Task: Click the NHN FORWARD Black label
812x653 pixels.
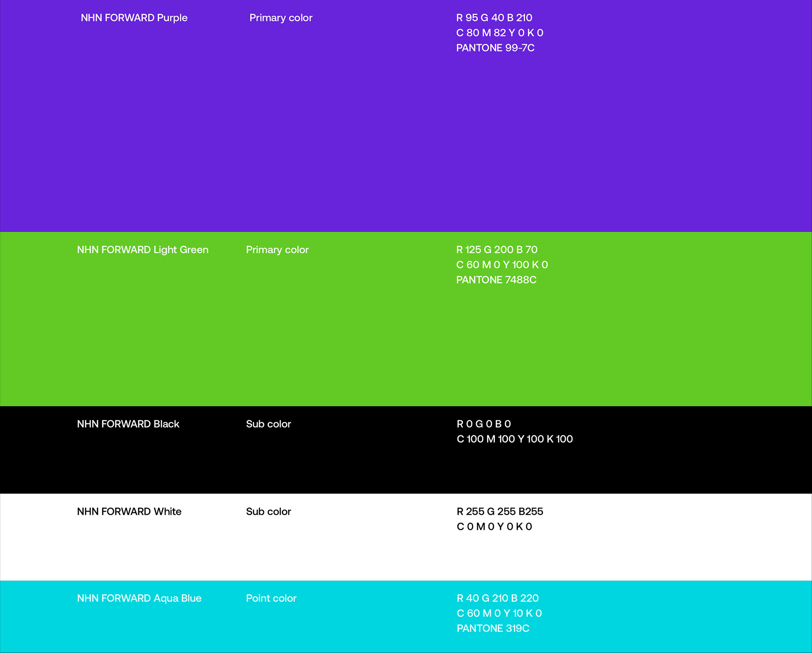Action: click(128, 424)
